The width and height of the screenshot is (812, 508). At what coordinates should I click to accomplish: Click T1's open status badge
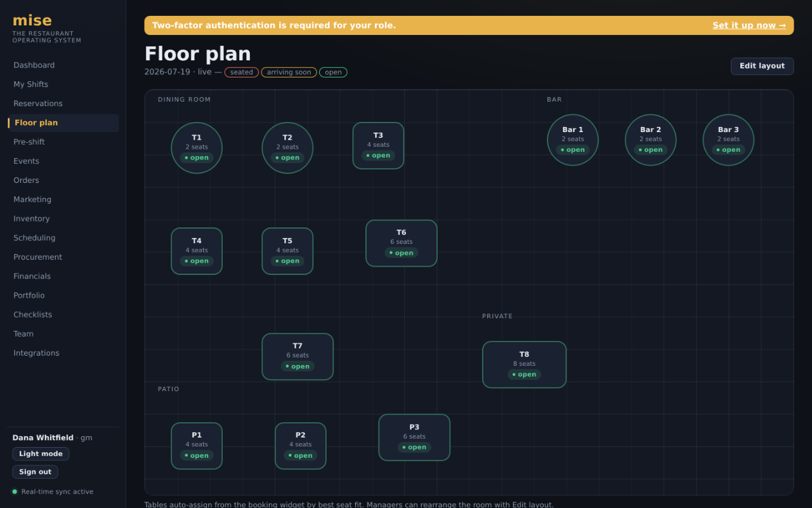[197, 157]
